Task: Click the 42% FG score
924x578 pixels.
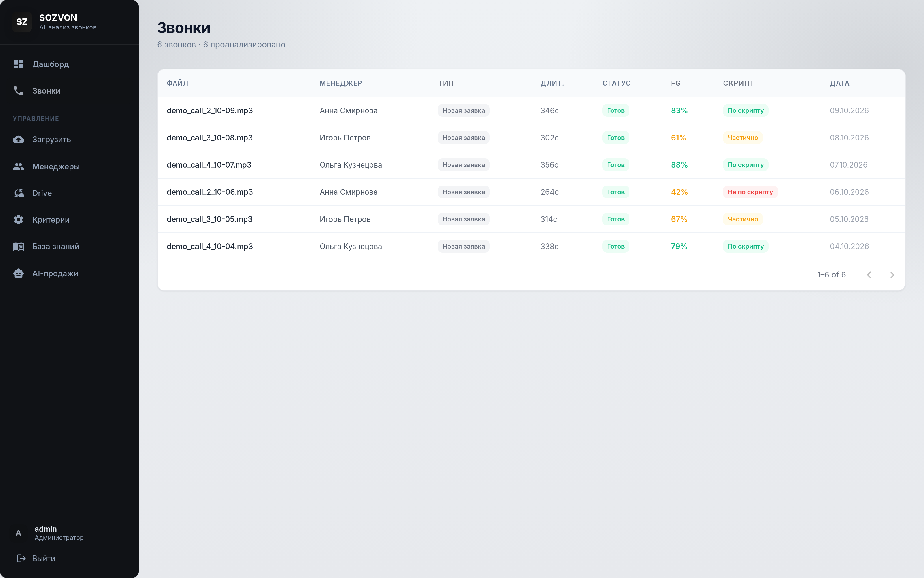Action: (679, 192)
